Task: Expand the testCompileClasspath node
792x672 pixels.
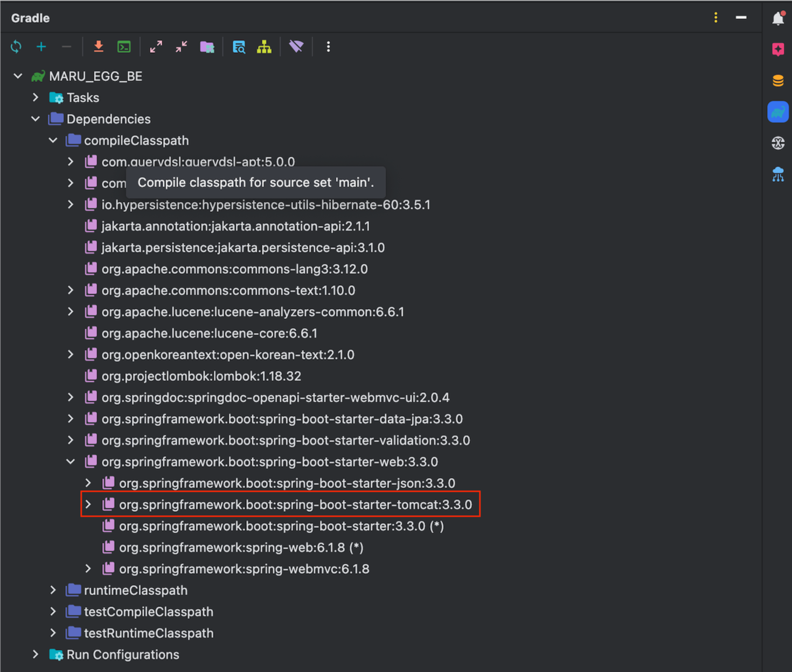Action: click(53, 612)
